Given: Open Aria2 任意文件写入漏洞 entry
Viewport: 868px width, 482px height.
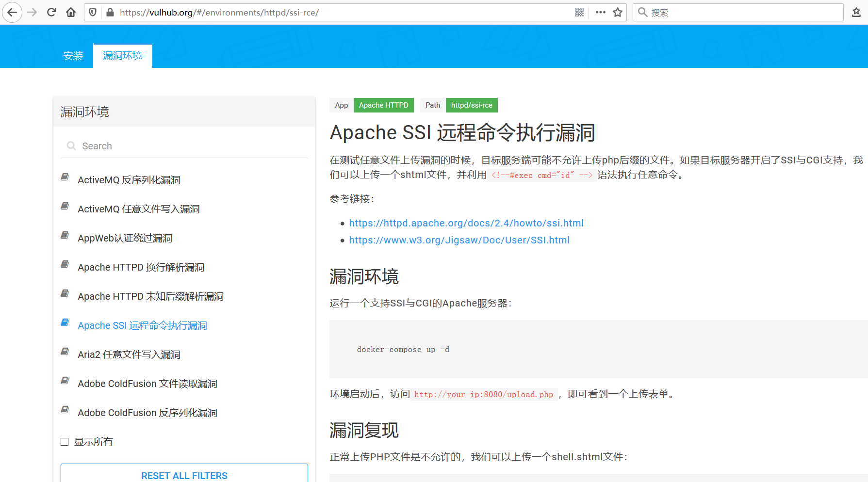Looking at the screenshot, I should pos(129,354).
